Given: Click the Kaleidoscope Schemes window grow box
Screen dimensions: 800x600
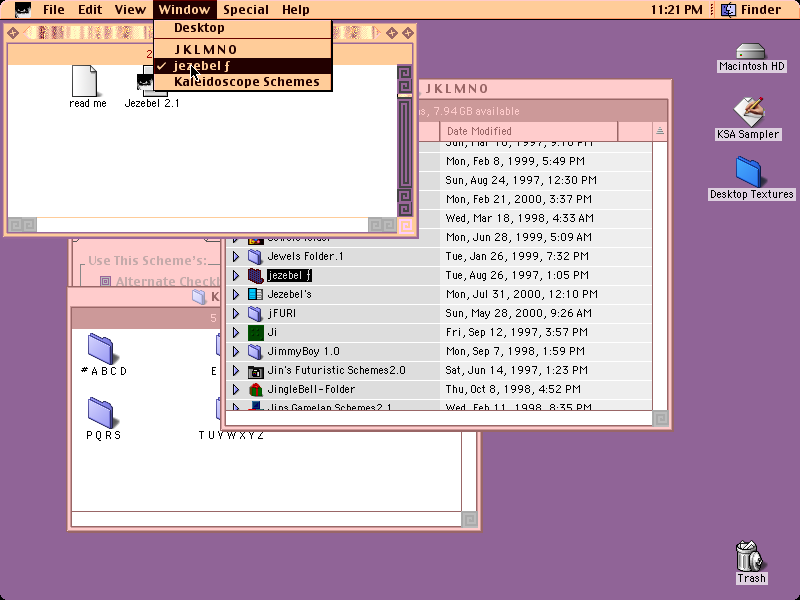Looking at the screenshot, I should [469, 519].
